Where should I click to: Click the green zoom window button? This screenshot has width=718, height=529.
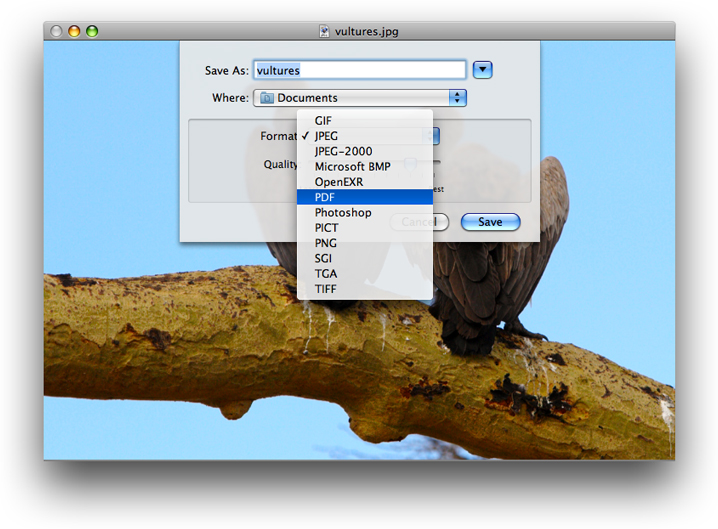[92, 31]
